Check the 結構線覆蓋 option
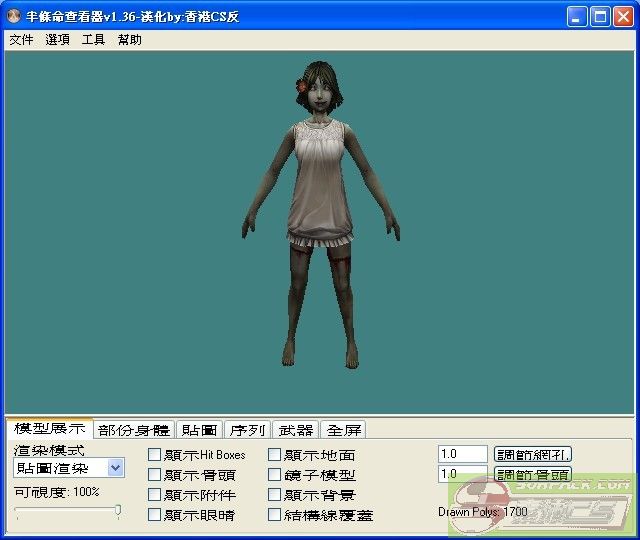 pyautogui.click(x=275, y=515)
